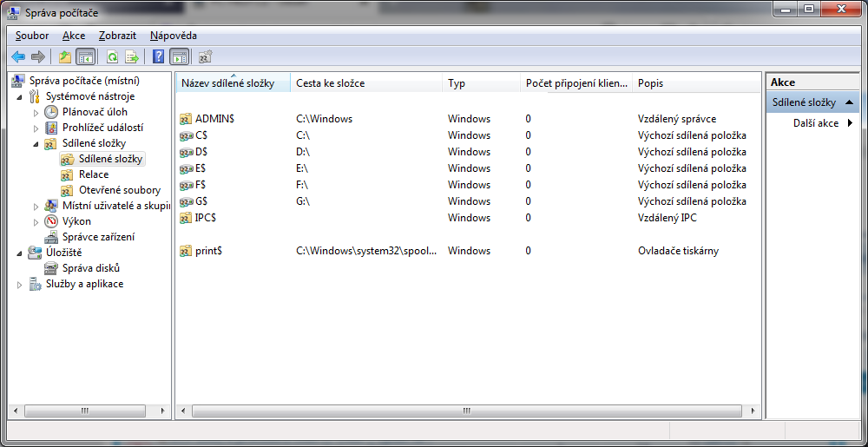
Task: Collapse the parent Sdílené složky node arrow
Action: (36, 144)
